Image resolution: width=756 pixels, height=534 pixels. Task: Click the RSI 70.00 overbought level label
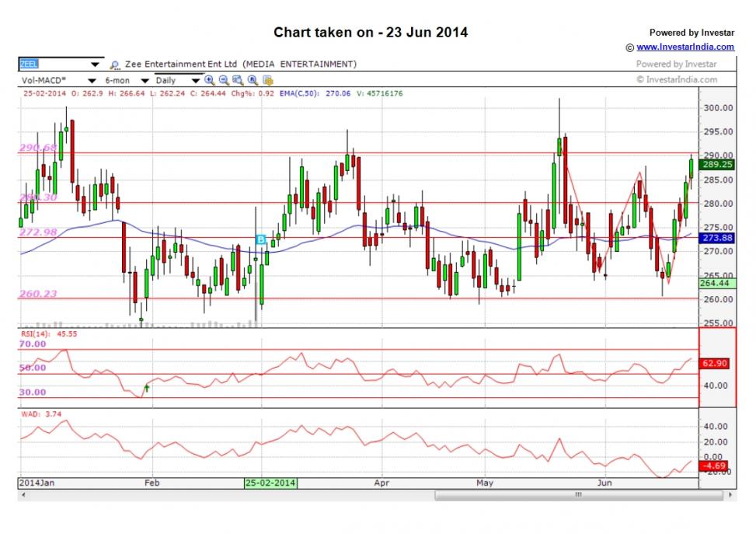click(33, 344)
